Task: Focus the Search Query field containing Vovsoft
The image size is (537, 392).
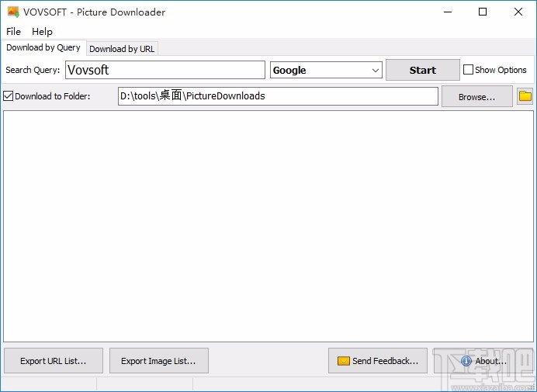Action: (165, 70)
